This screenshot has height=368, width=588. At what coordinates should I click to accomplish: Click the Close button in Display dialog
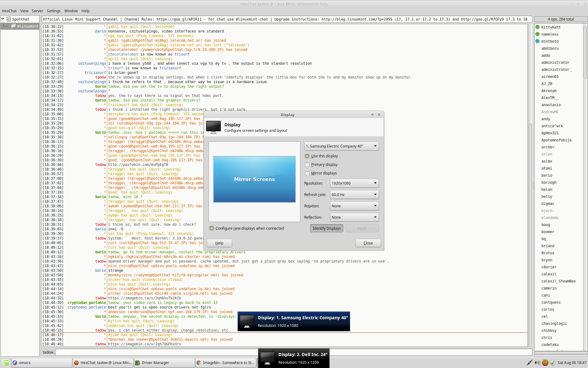pos(368,243)
